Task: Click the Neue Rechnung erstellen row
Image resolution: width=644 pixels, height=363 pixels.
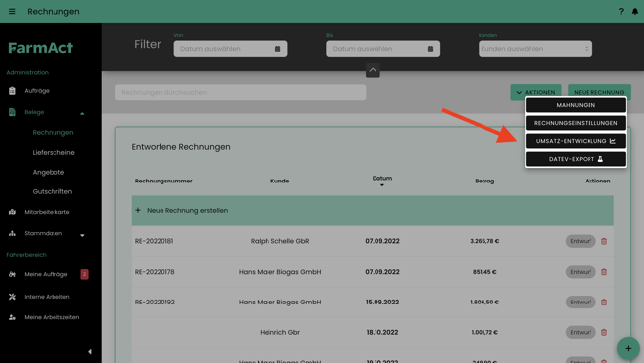Action: [x=373, y=211]
